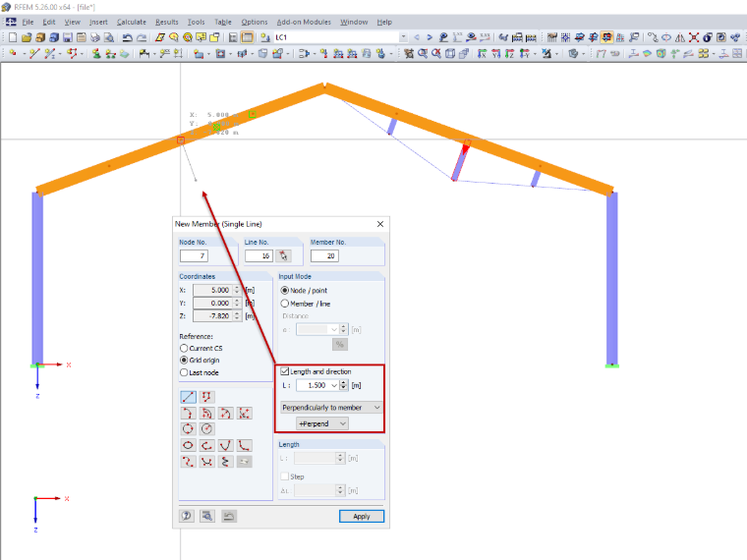This screenshot has height=560, width=747.
Task: Open the Insert menu
Action: click(x=98, y=22)
